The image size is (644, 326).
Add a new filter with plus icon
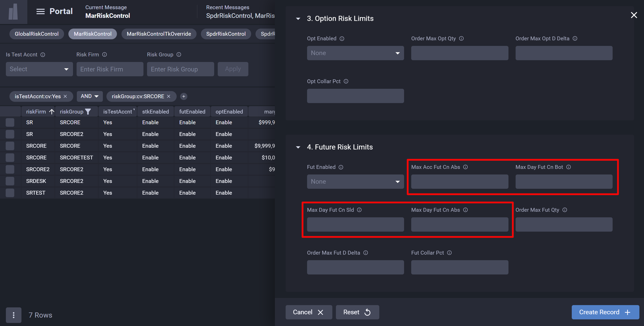184,96
